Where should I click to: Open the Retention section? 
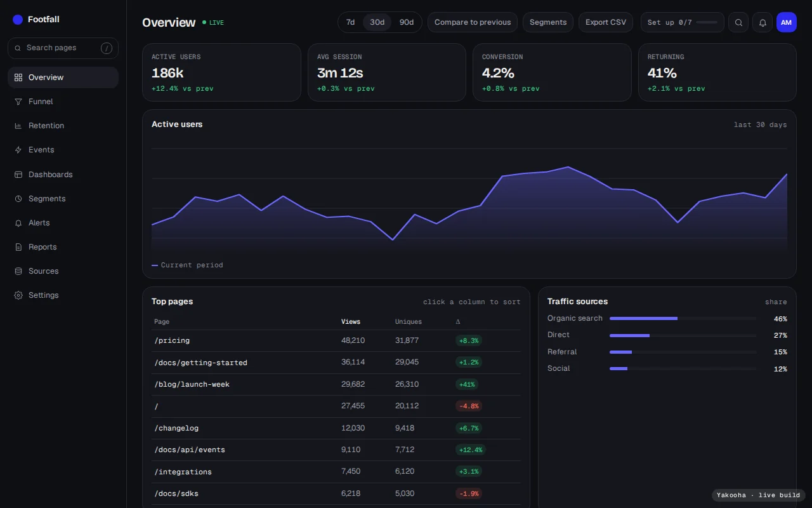coord(63,126)
